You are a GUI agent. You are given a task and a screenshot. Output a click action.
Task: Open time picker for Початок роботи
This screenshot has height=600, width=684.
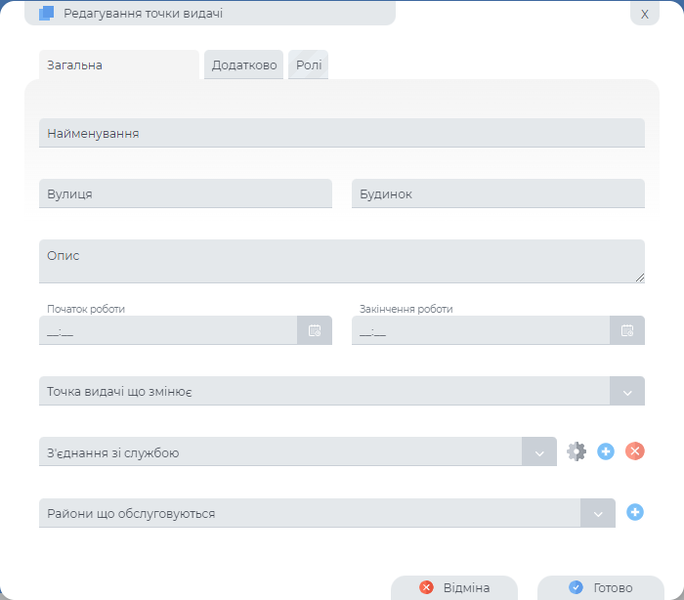point(314,330)
